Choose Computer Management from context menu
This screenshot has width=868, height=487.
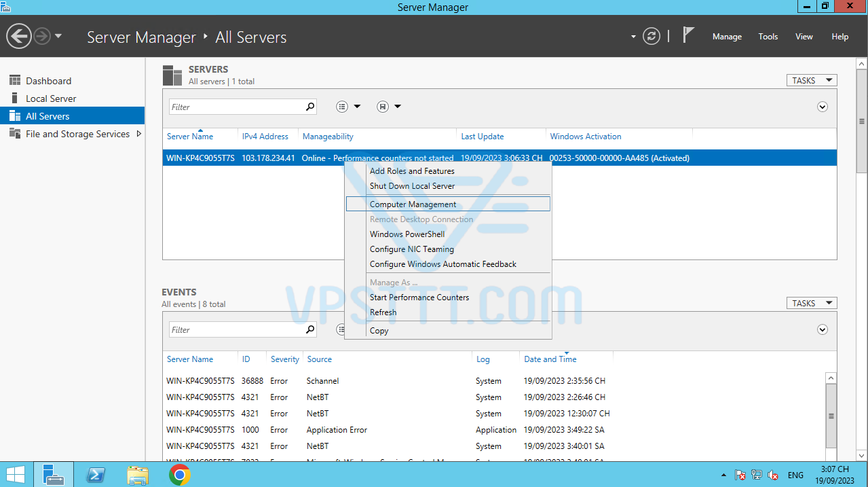pos(448,204)
